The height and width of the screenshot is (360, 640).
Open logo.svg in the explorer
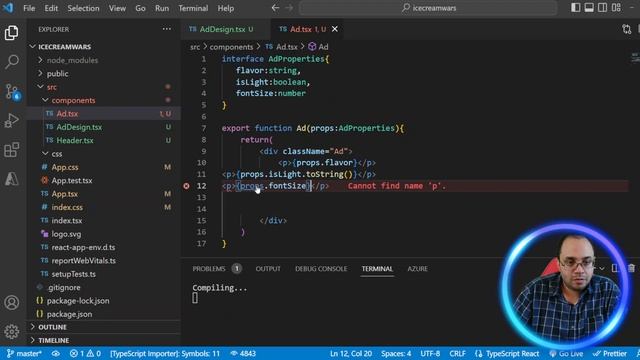click(x=66, y=234)
